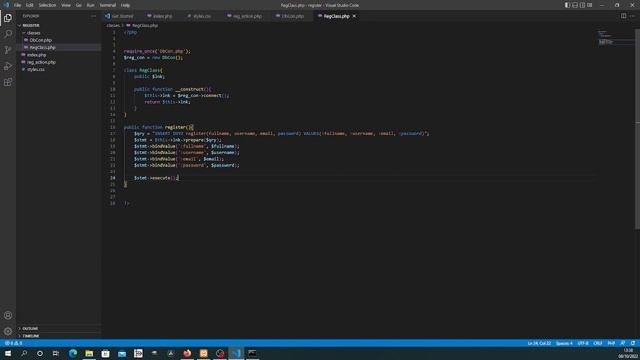Image resolution: width=640 pixels, height=360 pixels.
Task: Click the VS Code logo in title bar
Action: pyautogui.click(x=6, y=5)
